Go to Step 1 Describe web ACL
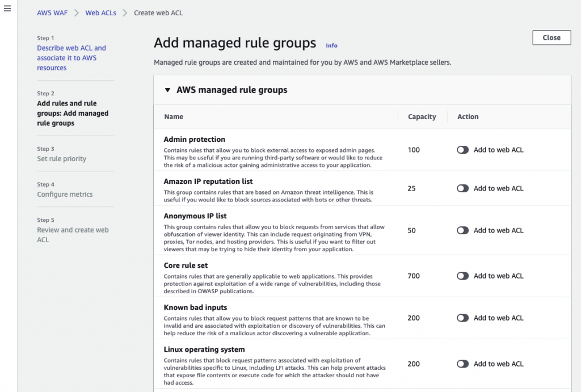 (71, 58)
